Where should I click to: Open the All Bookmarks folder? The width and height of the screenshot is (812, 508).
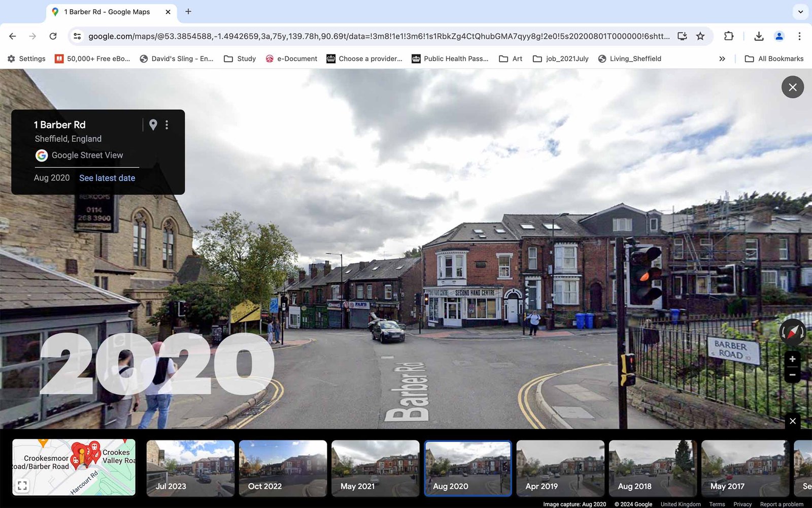coord(774,58)
